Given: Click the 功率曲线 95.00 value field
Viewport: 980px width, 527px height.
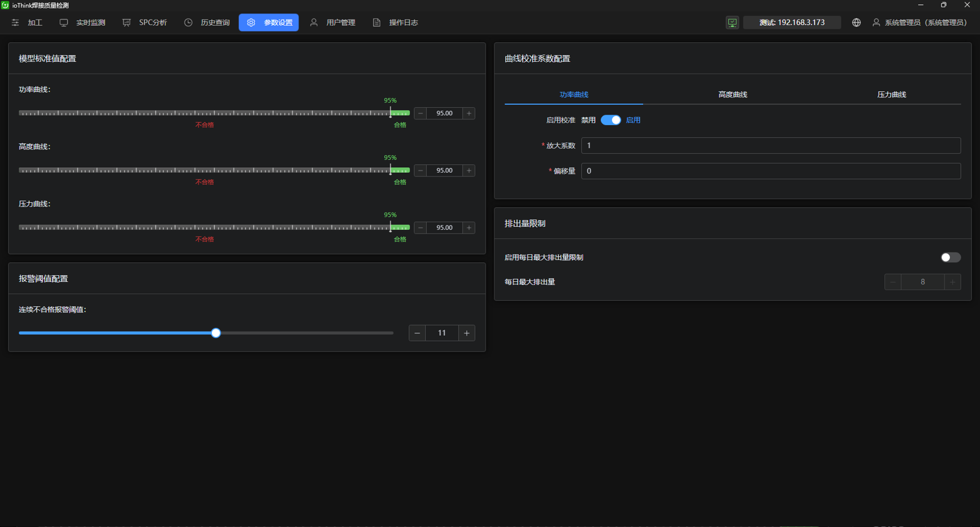Looking at the screenshot, I should point(445,113).
